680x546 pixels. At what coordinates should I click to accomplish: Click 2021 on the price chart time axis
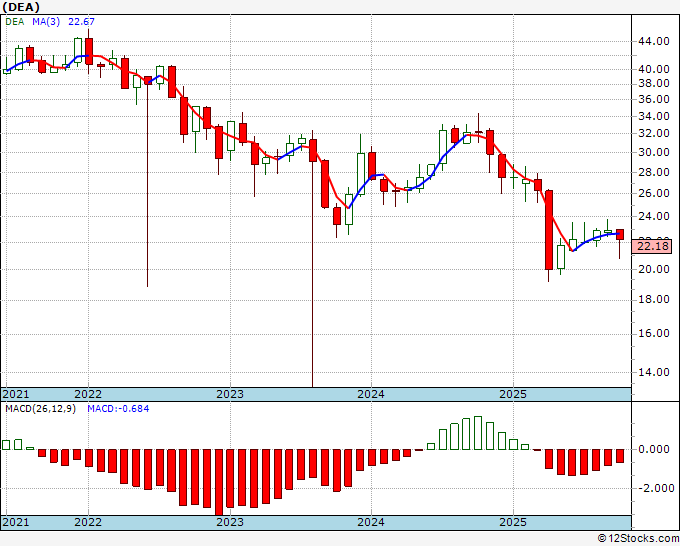tap(16, 394)
